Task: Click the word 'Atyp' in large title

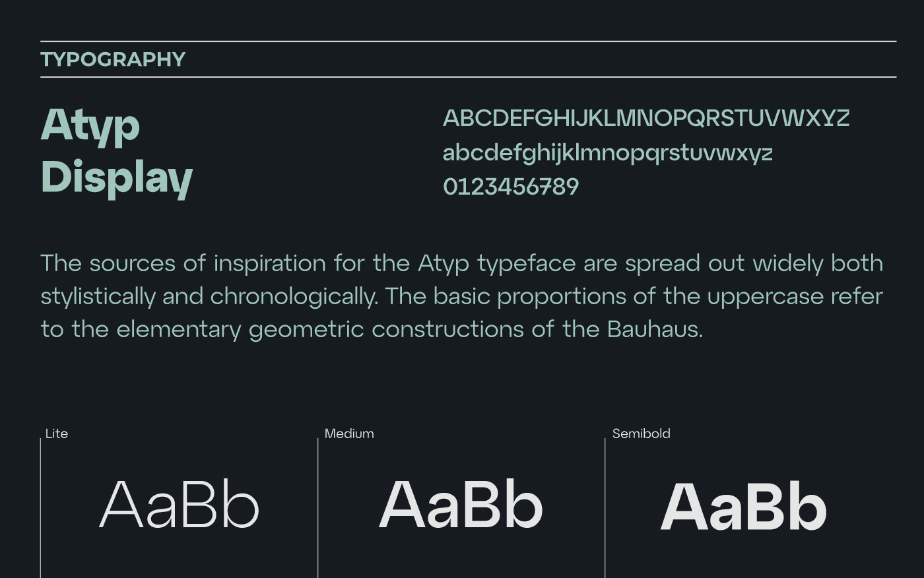Action: coord(90,125)
